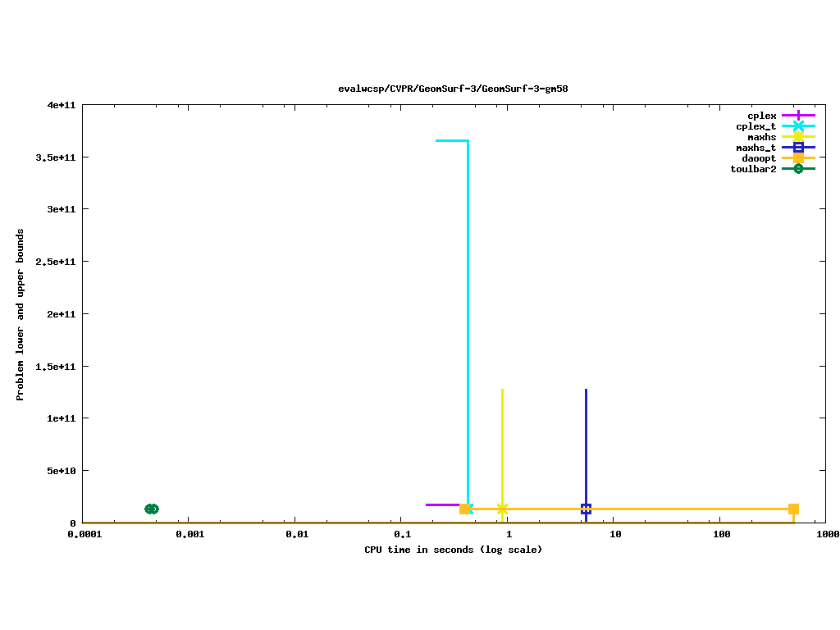Image resolution: width=840 pixels, height=630 pixels.
Task: Click the daoopt orange square at far right
Action: [793, 509]
